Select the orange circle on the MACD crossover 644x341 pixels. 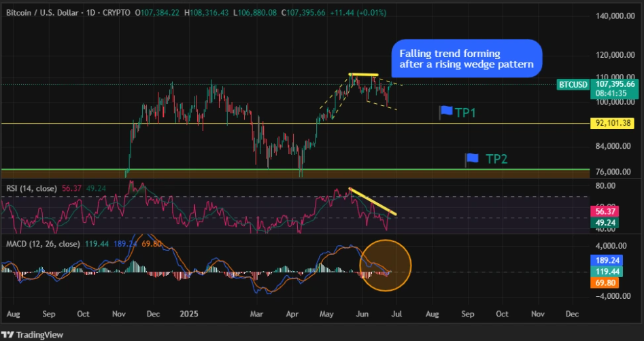click(x=386, y=266)
